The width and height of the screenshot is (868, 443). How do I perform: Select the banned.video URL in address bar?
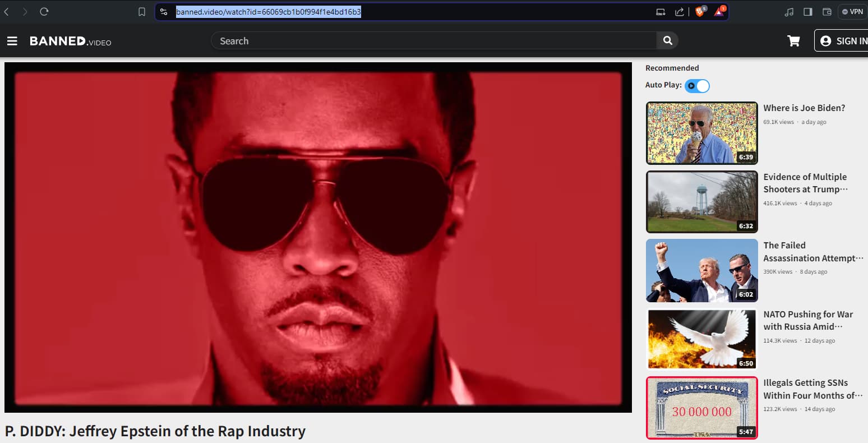pos(269,12)
